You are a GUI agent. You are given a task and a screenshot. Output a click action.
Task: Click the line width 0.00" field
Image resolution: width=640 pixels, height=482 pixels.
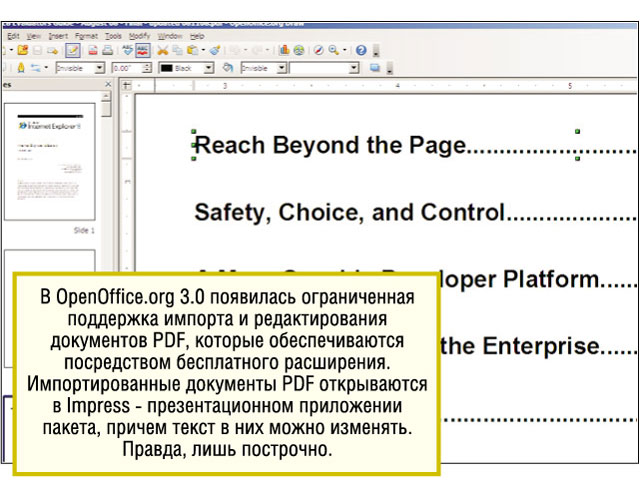tap(127, 68)
